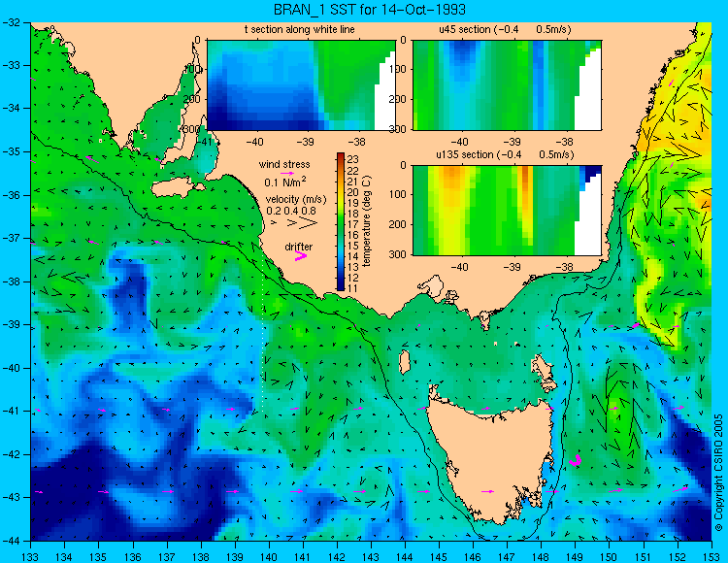
Task: Click latitude label "-35" on left axis
Action: click(x=11, y=151)
